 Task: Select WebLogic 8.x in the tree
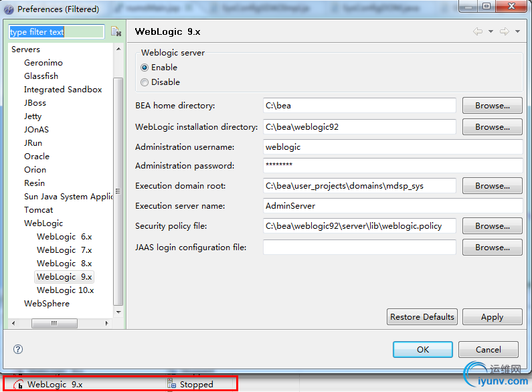click(64, 264)
